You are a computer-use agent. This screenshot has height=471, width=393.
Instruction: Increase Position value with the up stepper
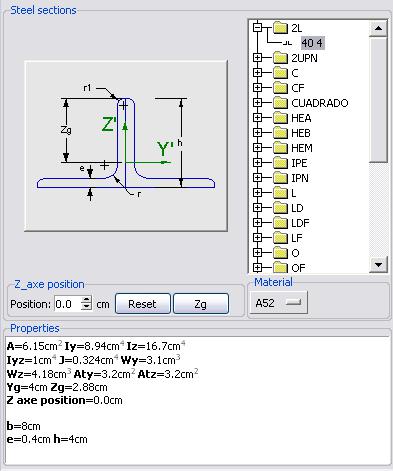pyautogui.click(x=87, y=300)
